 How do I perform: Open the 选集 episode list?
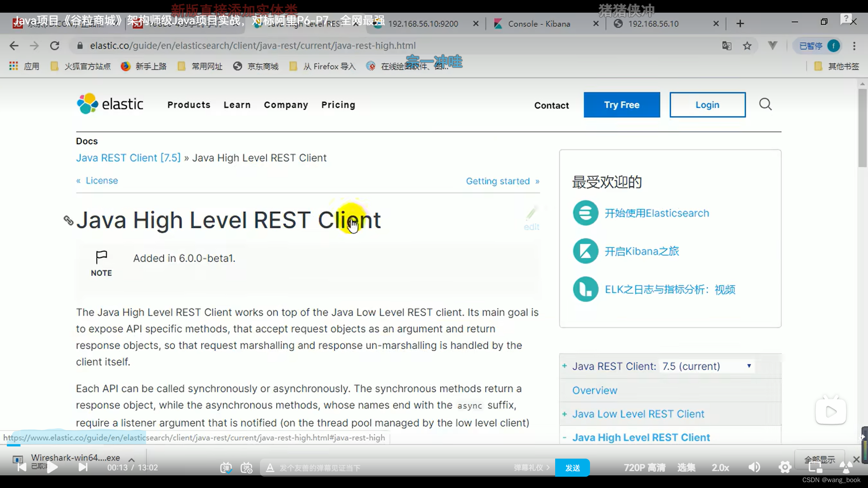pyautogui.click(x=686, y=468)
